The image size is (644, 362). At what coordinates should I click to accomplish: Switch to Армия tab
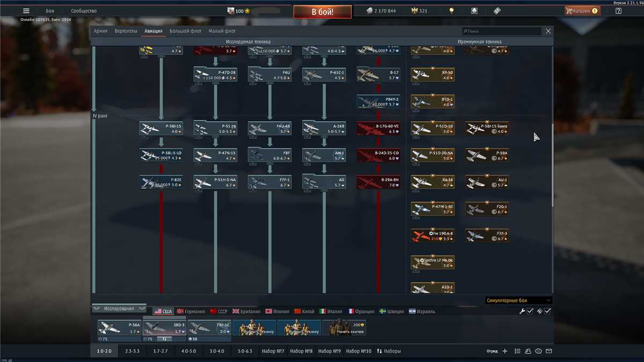point(100,31)
